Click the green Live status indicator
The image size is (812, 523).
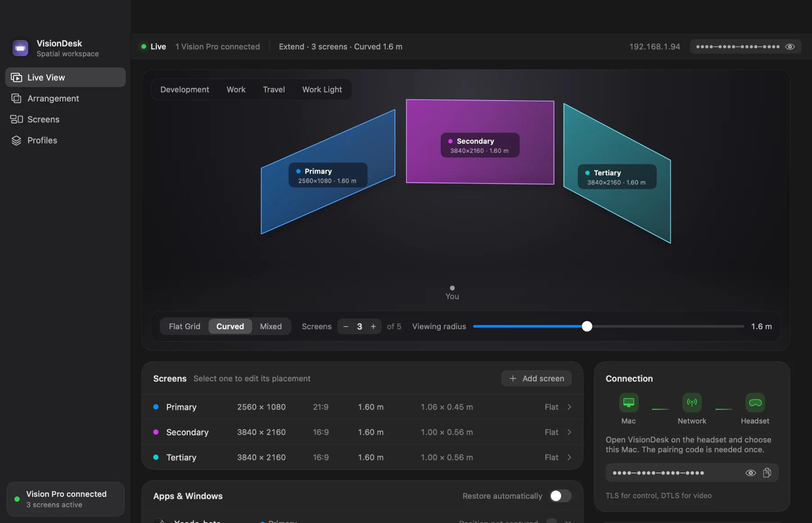pyautogui.click(x=143, y=46)
